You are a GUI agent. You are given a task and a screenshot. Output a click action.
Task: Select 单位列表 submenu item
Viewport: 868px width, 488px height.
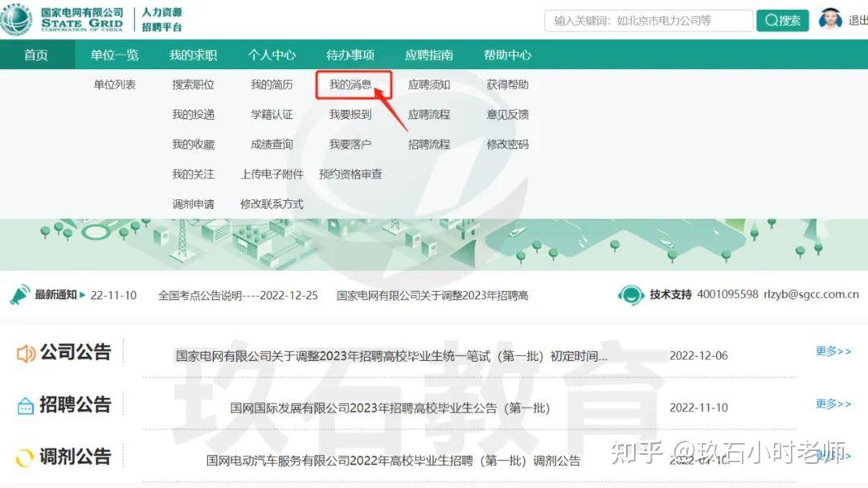115,84
